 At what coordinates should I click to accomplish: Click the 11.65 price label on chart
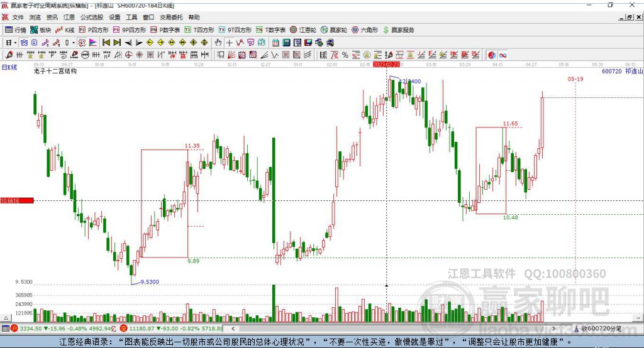(510, 123)
